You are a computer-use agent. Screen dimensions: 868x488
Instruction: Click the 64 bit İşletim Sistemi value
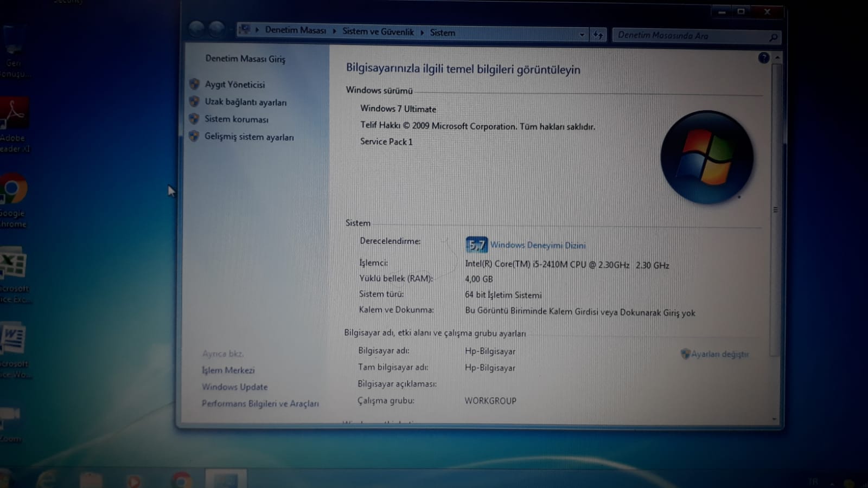pyautogui.click(x=503, y=295)
